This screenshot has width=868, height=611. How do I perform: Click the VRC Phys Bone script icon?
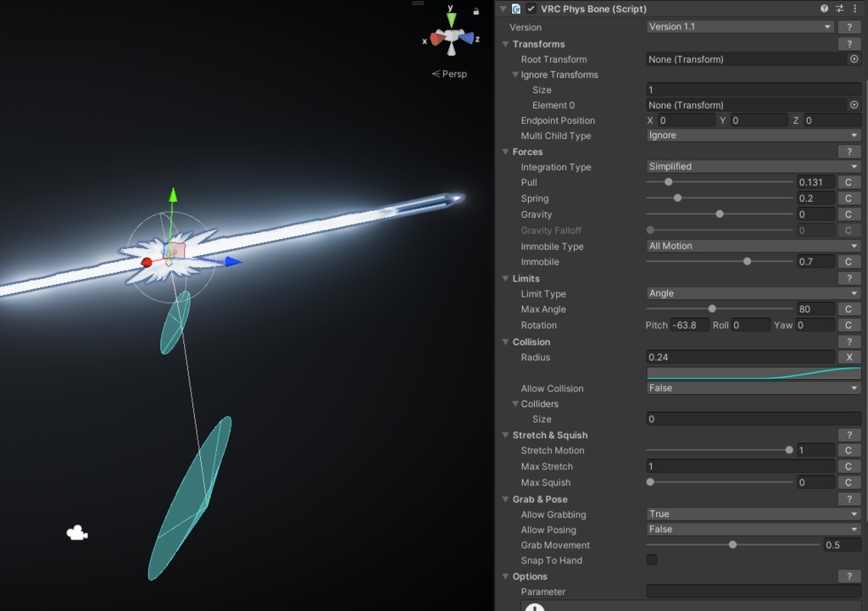[516, 8]
